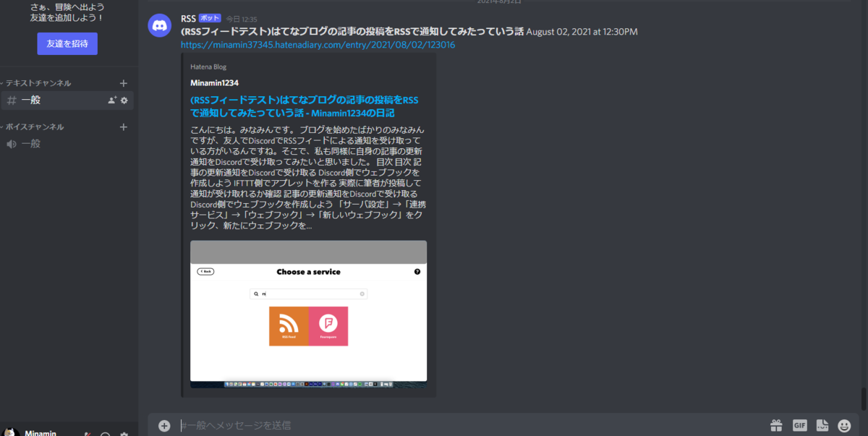The height and width of the screenshot is (436, 868).
Task: Open the sticker picker
Action: pos(822,425)
